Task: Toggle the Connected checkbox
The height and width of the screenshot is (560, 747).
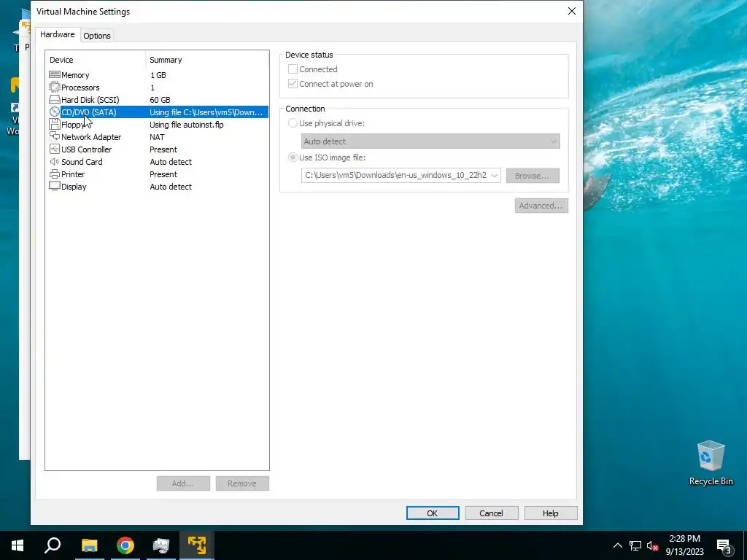Action: 293,69
